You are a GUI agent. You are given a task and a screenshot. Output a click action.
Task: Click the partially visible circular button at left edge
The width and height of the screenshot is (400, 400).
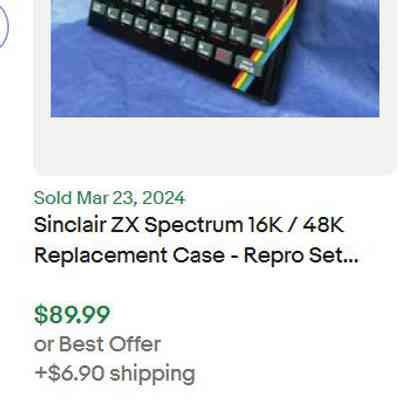pos(3,26)
